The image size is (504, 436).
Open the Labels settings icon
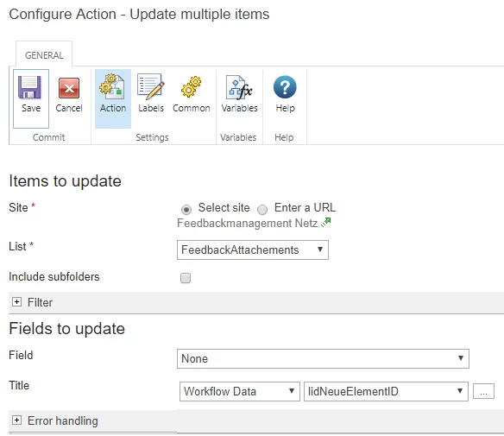[151, 86]
